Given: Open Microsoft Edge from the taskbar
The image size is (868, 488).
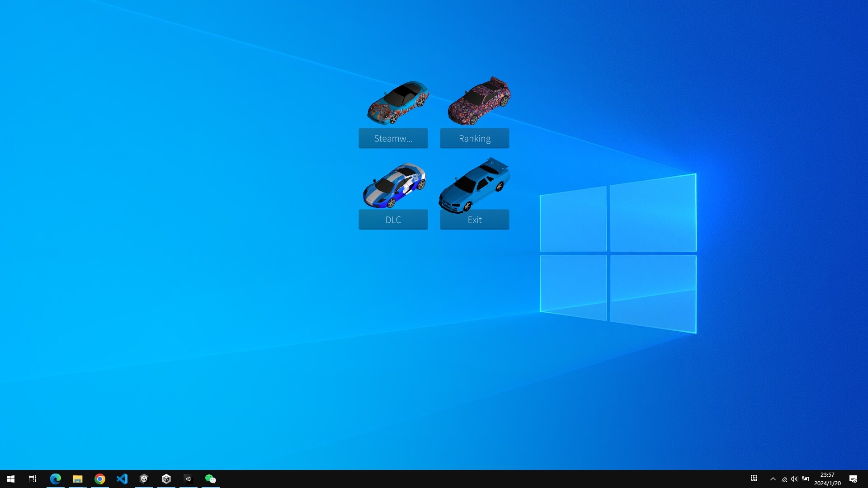Looking at the screenshot, I should coord(55,479).
